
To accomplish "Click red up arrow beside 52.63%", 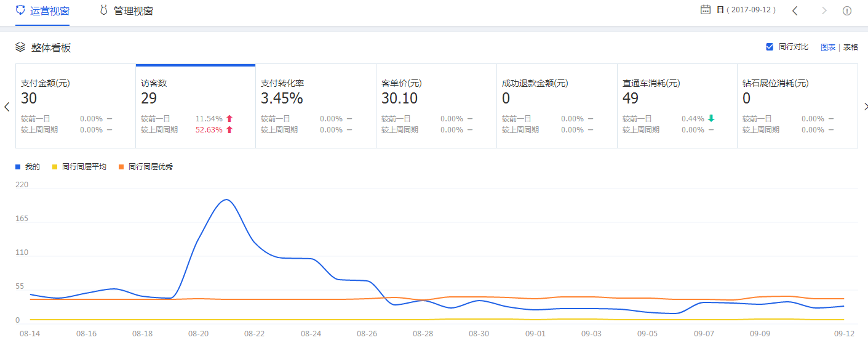I will click(229, 130).
